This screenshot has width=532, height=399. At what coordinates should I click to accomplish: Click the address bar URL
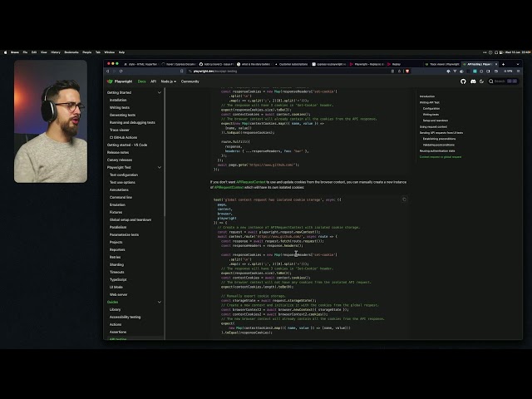point(215,71)
